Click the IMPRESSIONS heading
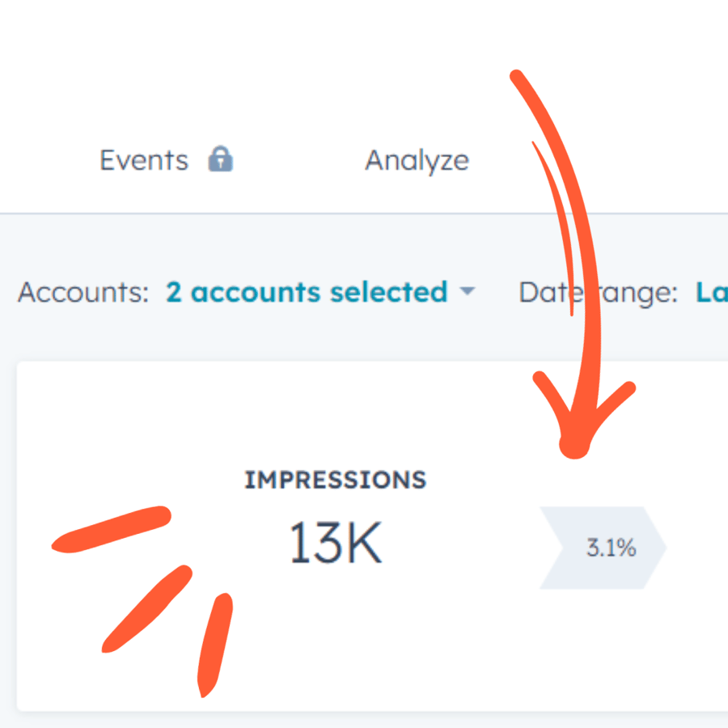This screenshot has width=728, height=728. click(x=335, y=480)
